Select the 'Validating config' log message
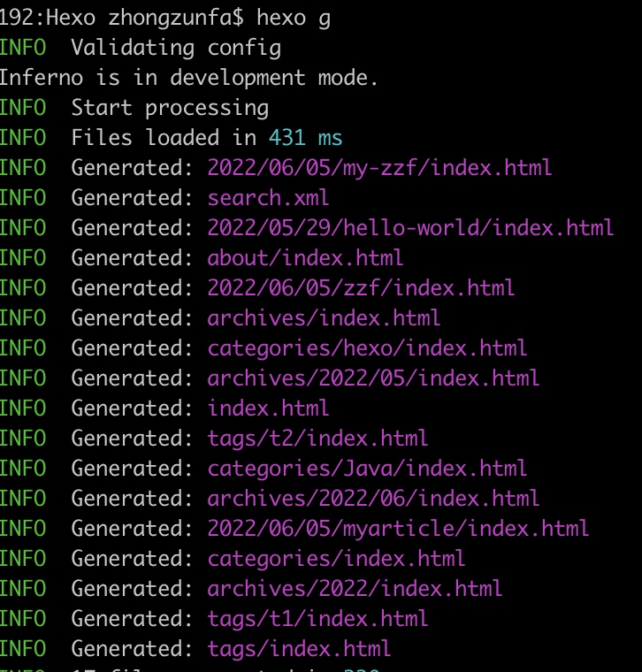The image size is (642, 672). click(x=176, y=47)
